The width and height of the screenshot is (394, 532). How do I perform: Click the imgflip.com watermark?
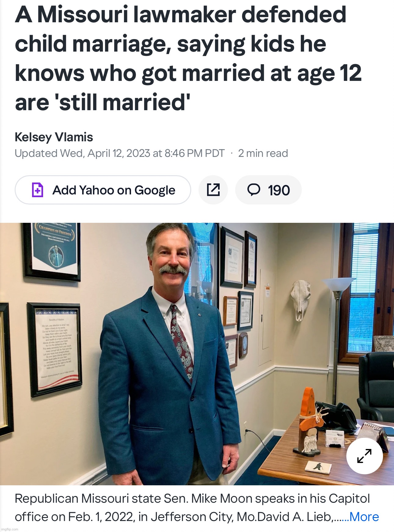pos(10,529)
